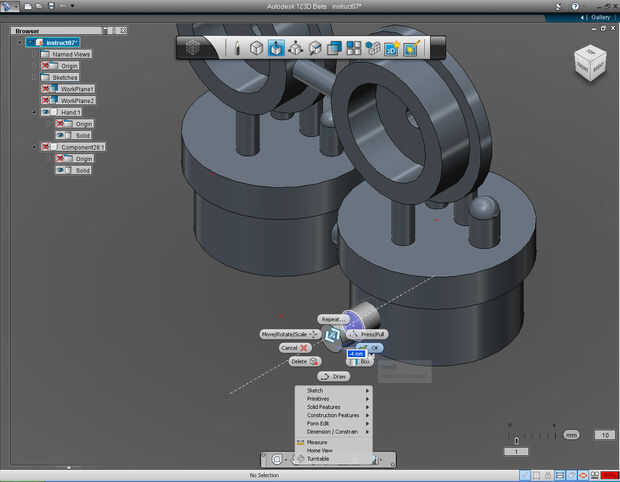
Task: Toggle visibility of Origin under Hand:1
Action: 60,124
